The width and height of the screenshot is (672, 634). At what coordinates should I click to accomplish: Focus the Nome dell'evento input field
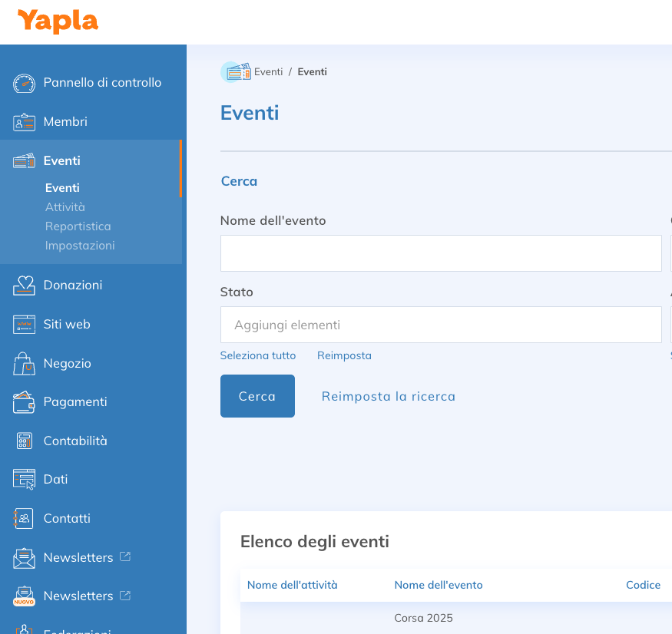[441, 253]
